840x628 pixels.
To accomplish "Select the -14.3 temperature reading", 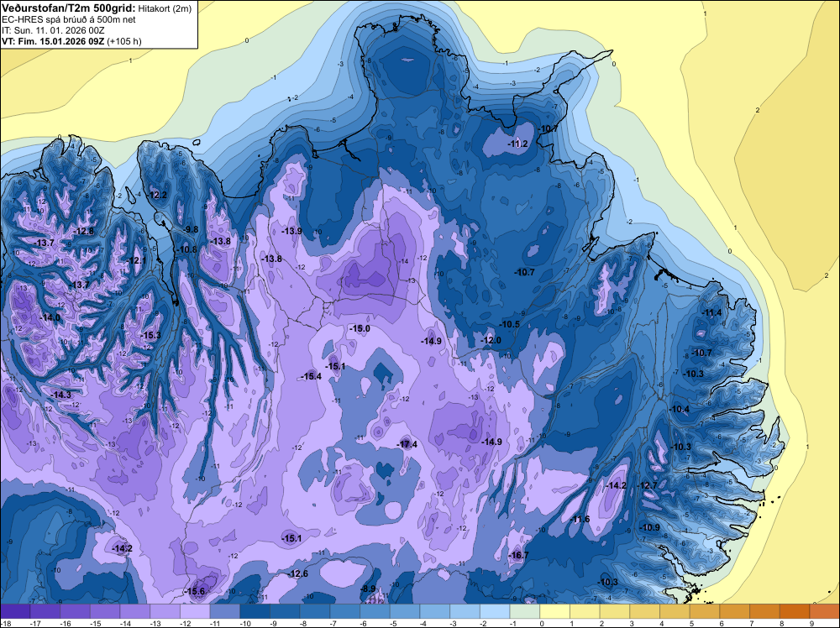I will [61, 395].
